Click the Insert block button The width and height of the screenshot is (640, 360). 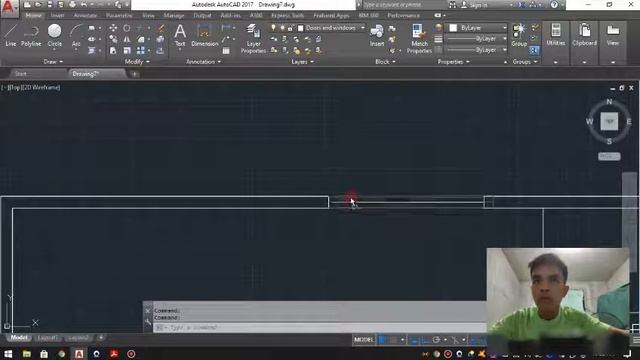[x=377, y=35]
